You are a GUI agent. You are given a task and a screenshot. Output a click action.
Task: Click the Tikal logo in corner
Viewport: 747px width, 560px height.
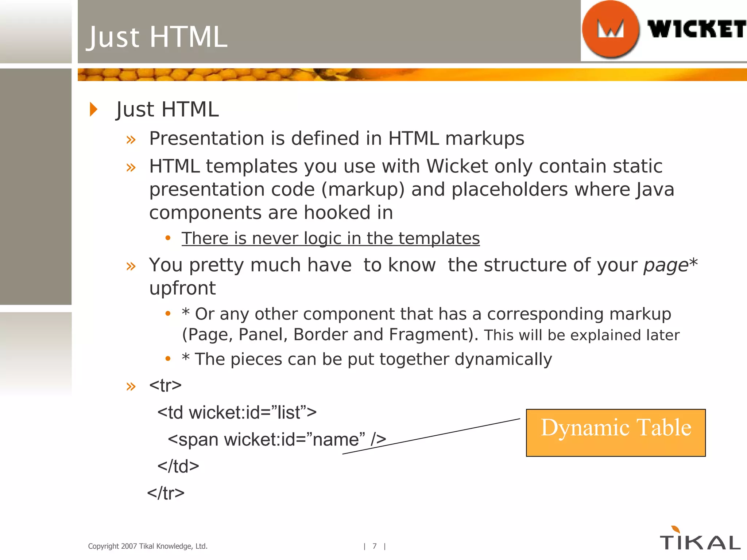coord(700,540)
